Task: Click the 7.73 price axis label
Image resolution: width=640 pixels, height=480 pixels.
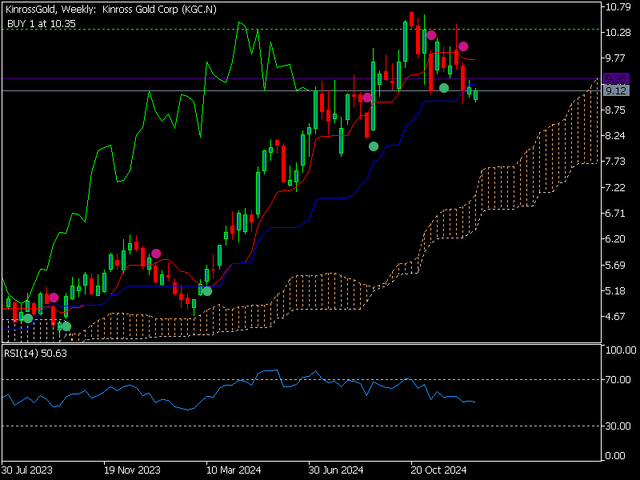Action: pos(616,161)
